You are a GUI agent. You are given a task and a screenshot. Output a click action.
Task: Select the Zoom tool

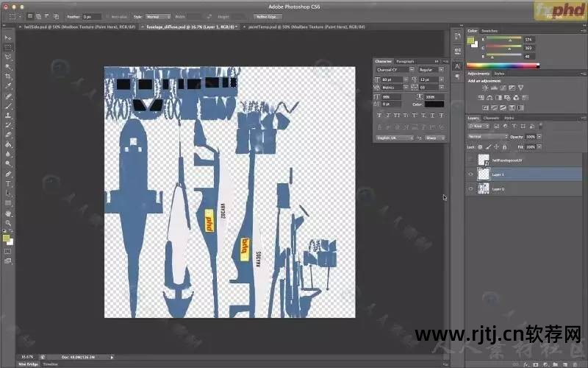[x=8, y=223]
